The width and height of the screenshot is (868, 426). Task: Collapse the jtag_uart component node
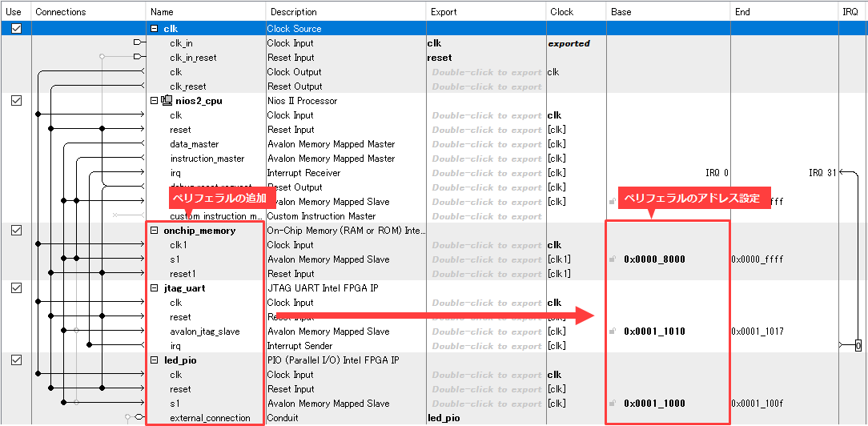(x=155, y=288)
